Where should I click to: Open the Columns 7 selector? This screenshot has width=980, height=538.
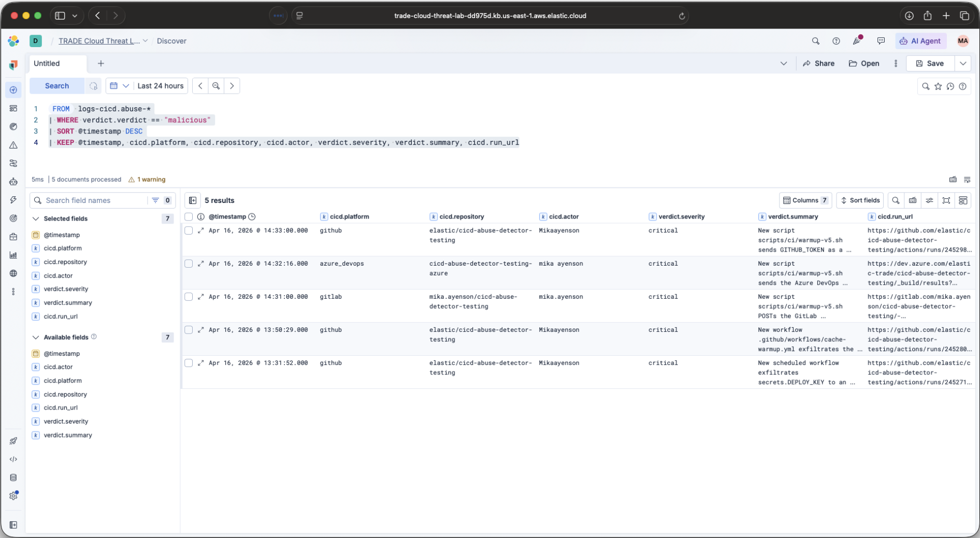point(805,200)
